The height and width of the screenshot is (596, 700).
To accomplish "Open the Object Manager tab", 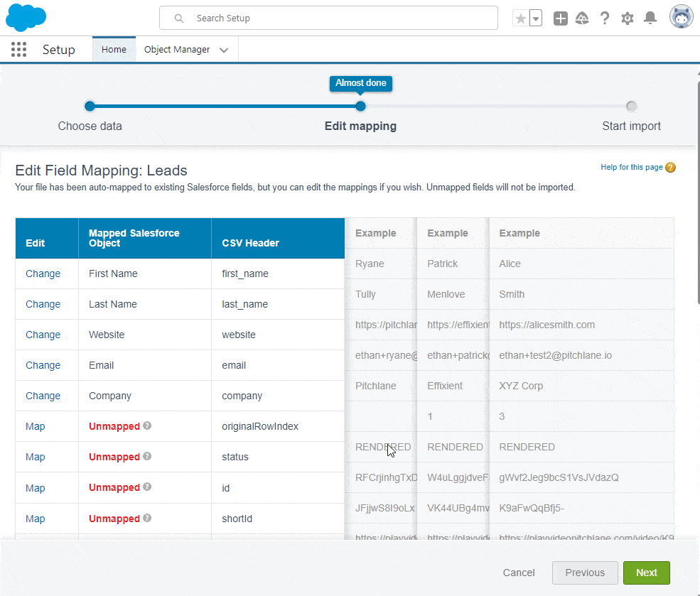I will [x=177, y=50].
